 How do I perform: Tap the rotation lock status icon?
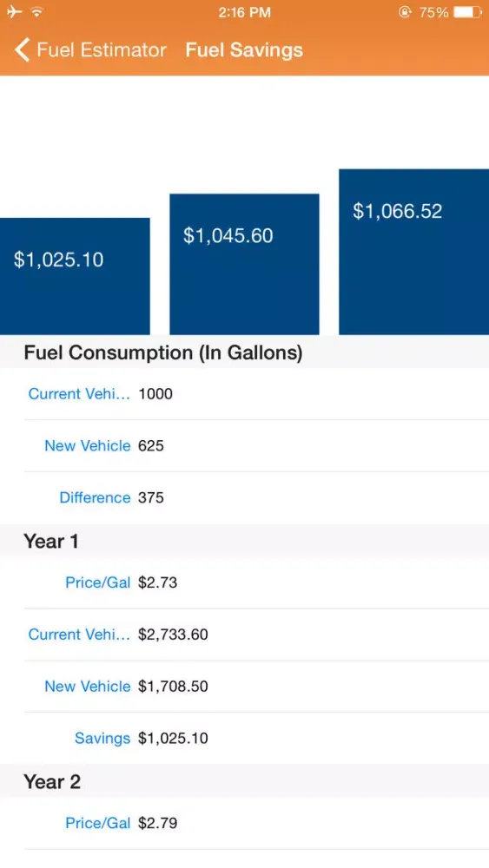click(x=405, y=12)
